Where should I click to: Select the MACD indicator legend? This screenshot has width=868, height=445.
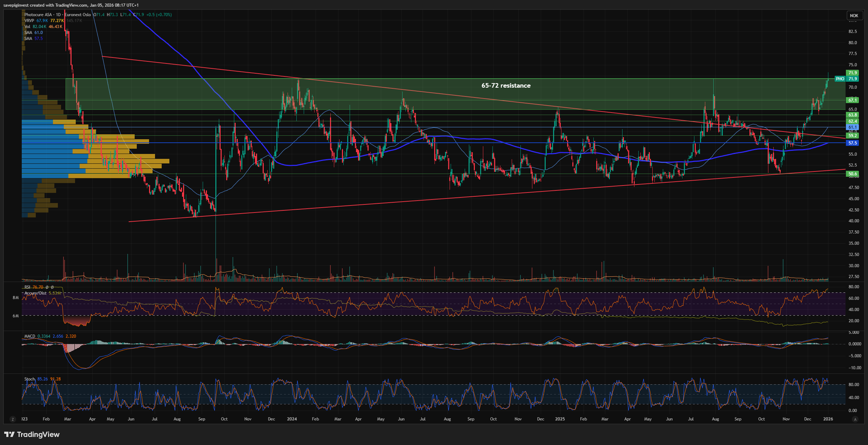[x=30, y=336]
